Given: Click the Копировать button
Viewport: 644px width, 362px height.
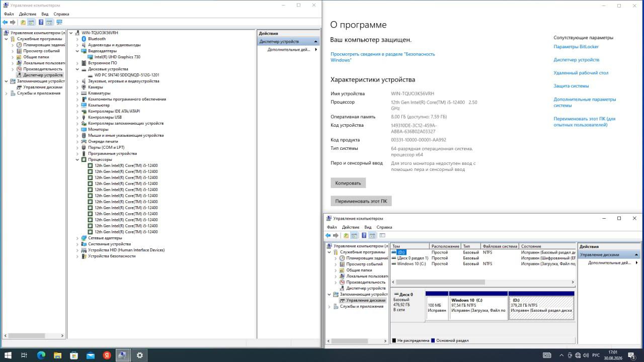Looking at the screenshot, I should pyautogui.click(x=348, y=183).
